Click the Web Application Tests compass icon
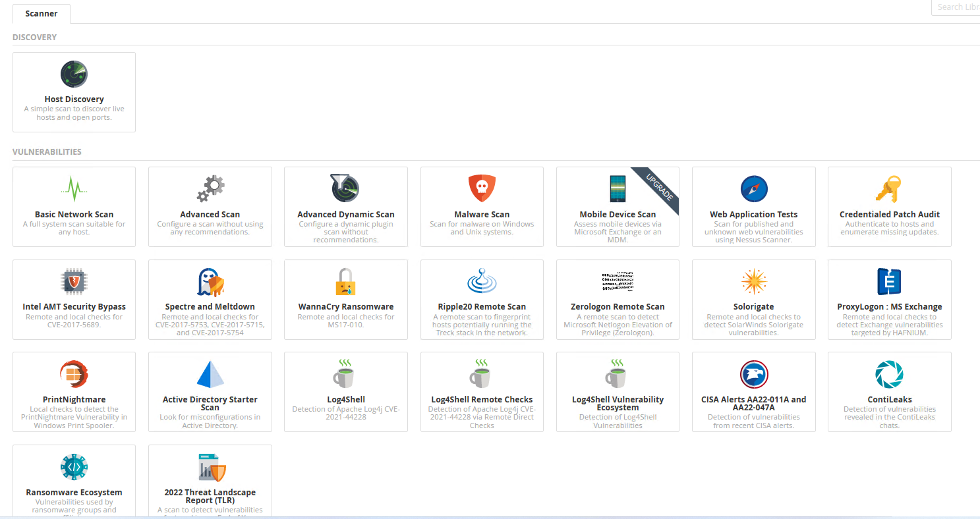 pos(754,189)
